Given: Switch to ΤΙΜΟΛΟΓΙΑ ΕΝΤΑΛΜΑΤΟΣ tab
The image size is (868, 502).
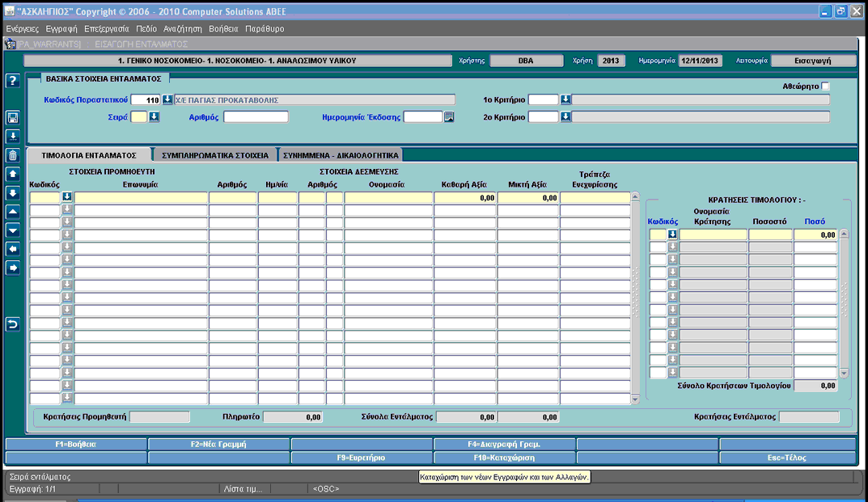Looking at the screenshot, I should [x=88, y=155].
